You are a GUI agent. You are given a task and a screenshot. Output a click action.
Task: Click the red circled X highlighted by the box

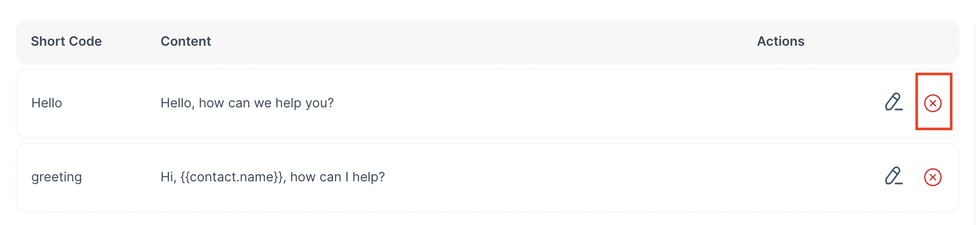coord(933,103)
